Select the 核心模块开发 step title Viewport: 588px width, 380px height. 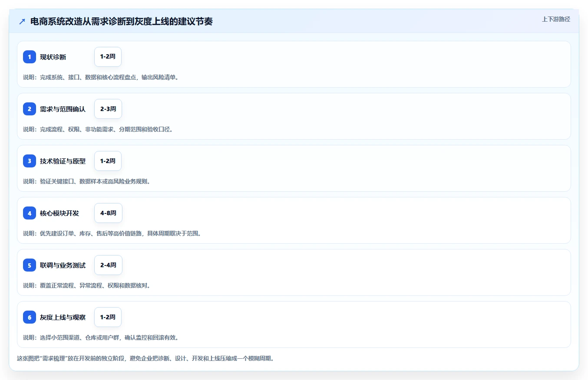pos(59,213)
